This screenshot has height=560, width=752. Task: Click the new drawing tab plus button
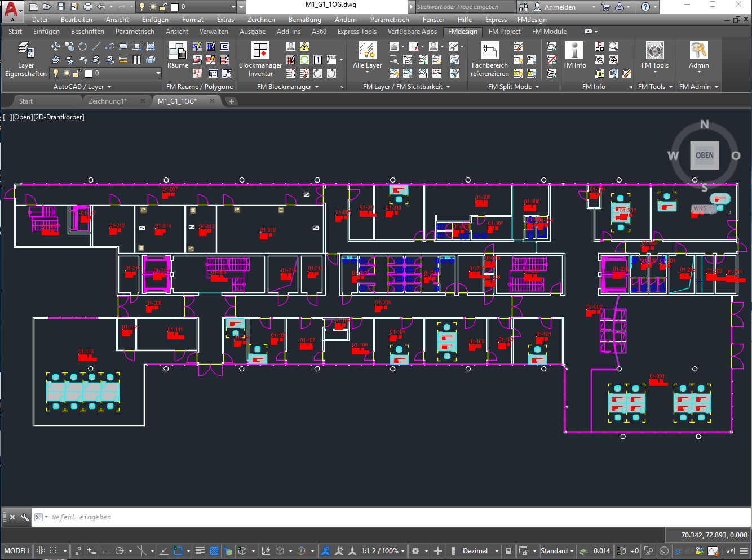point(231,101)
